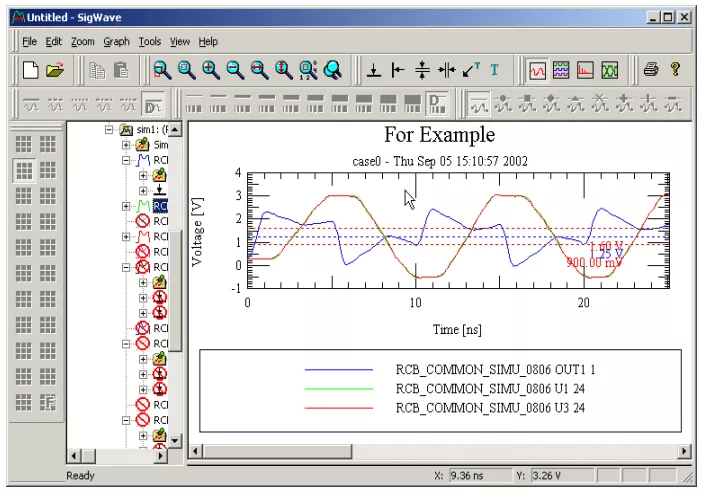
Task: Click the X coordinate field showing 9.36 ns
Action: click(480, 475)
